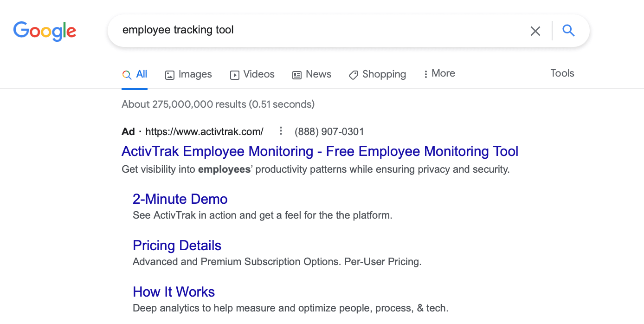Click the activtrak.com ad URL

[x=204, y=132]
